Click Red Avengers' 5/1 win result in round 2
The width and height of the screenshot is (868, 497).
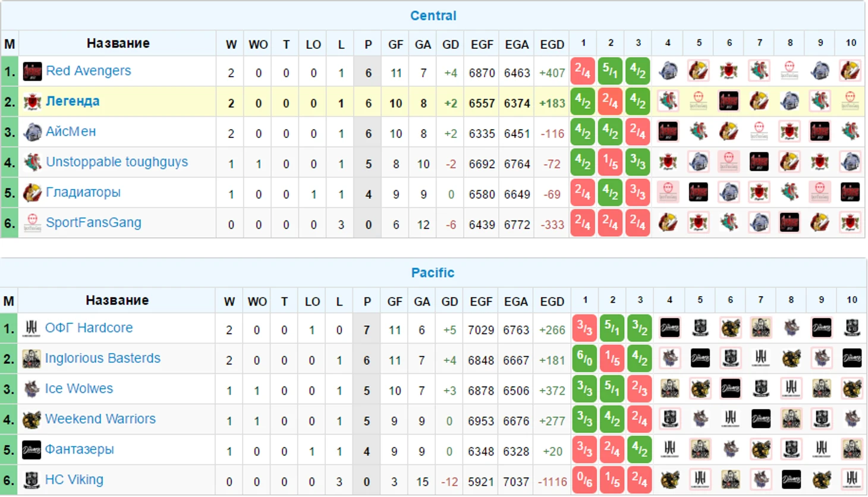[611, 71]
